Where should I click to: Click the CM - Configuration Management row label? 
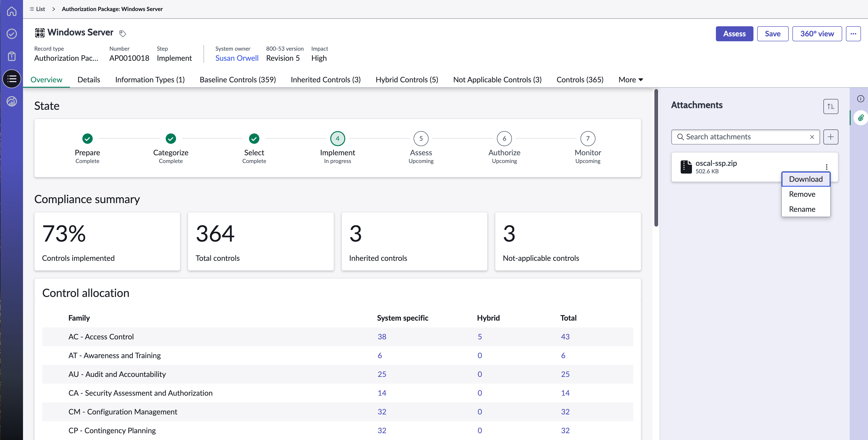tap(123, 412)
